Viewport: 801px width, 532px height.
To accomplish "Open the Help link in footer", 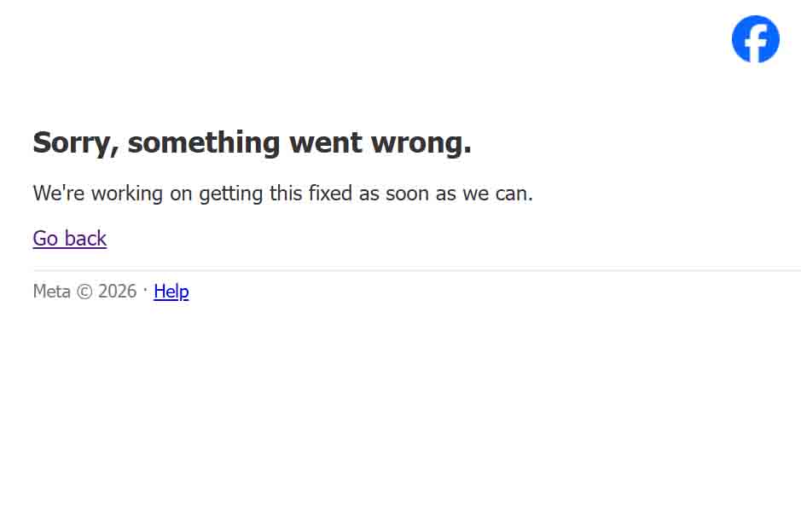I will [x=171, y=292].
